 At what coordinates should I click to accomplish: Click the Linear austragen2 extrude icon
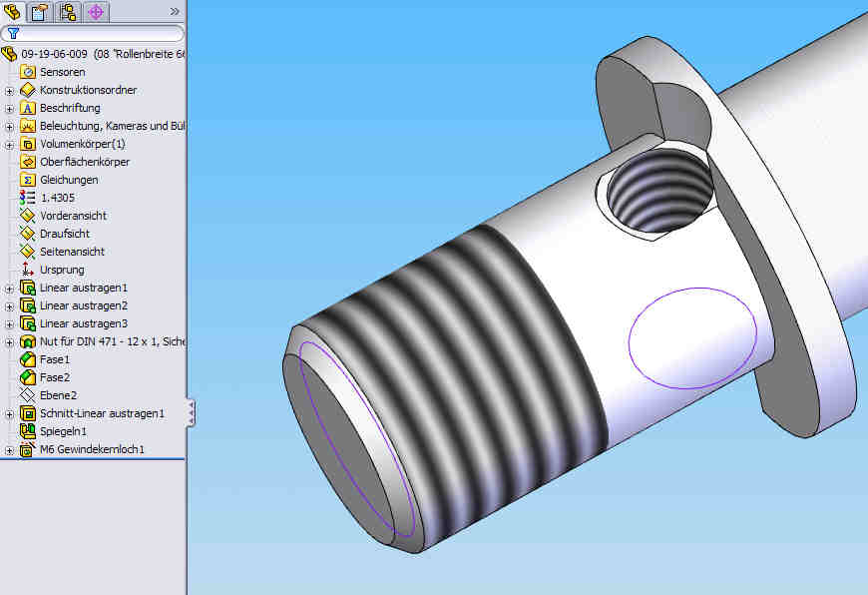(x=28, y=305)
